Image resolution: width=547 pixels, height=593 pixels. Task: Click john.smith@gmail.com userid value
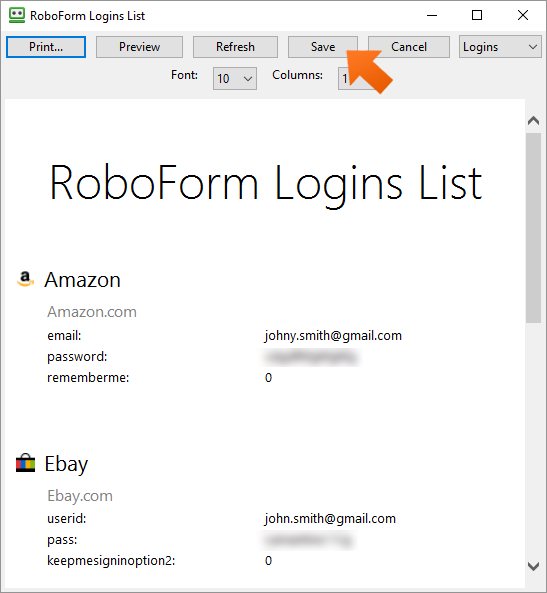pos(330,518)
